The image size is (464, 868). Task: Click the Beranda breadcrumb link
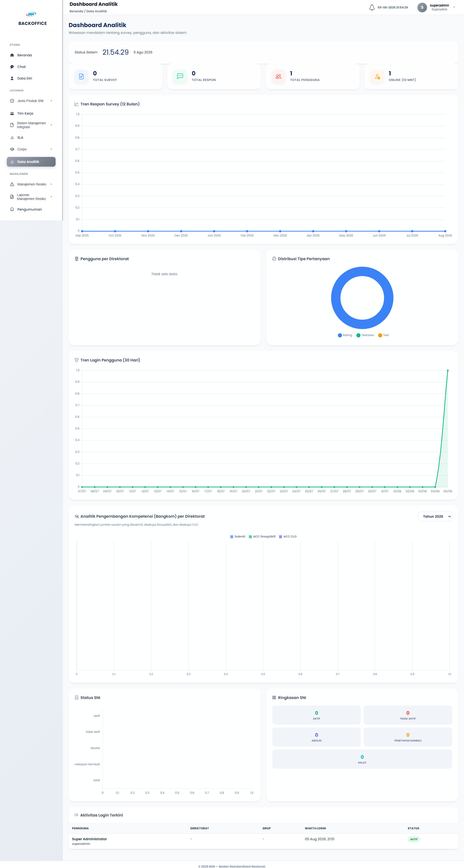(x=76, y=11)
